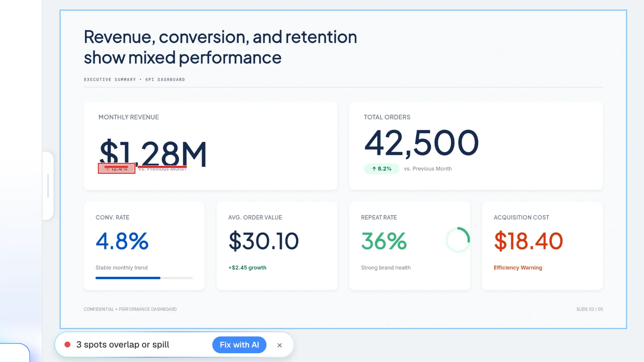Click the $18.40 acquisition cost value

click(528, 241)
